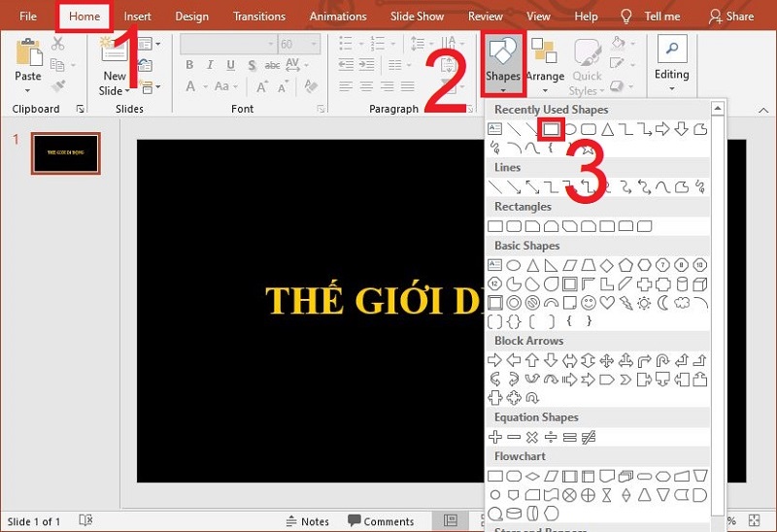Toggle Underline formatting
This screenshot has height=532, width=777.
pyautogui.click(x=230, y=65)
